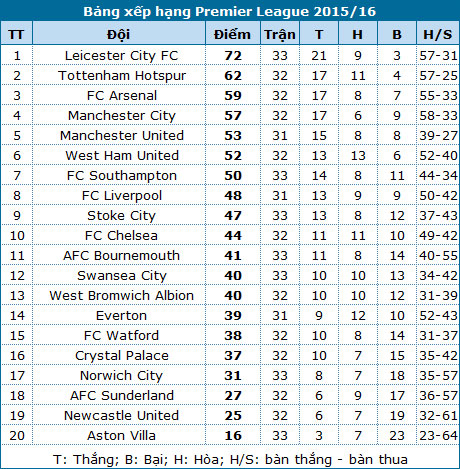
Task: Click the Điểm column header
Action: coord(233,34)
